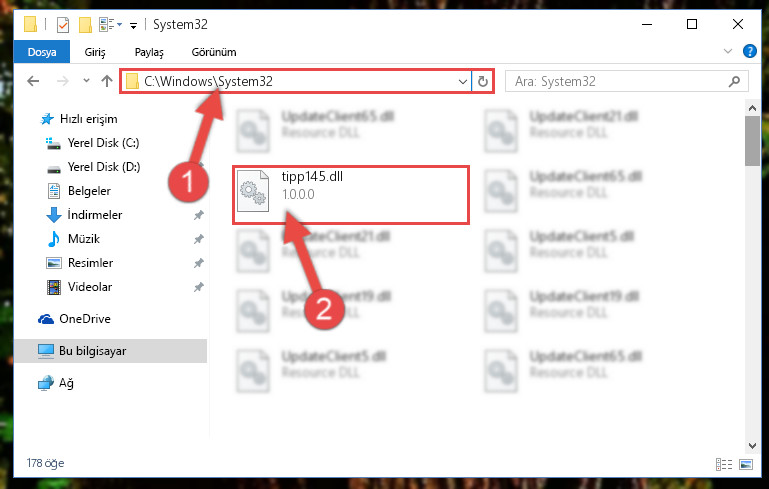Click the New Folder icon in title bar
The image size is (769, 489).
pyautogui.click(x=85, y=25)
